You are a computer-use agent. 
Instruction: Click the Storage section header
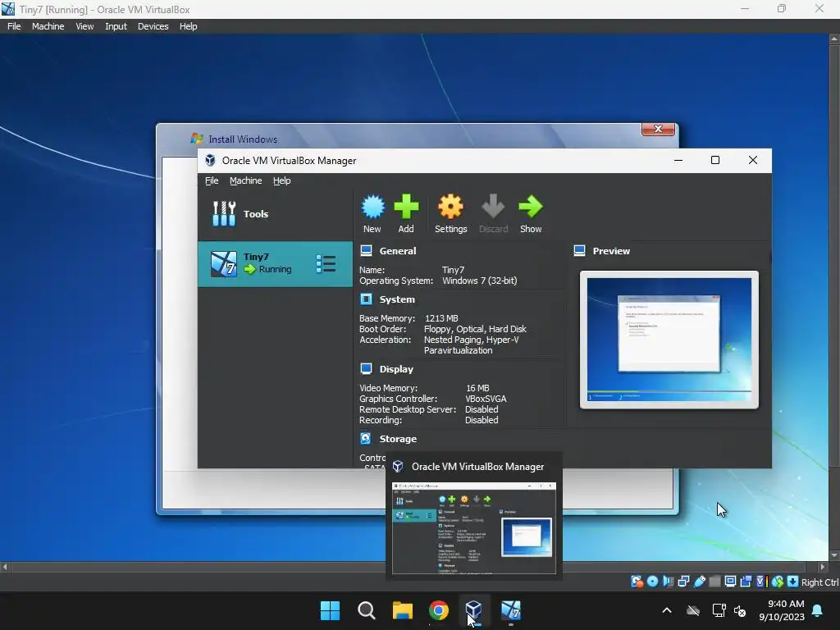pyautogui.click(x=398, y=439)
